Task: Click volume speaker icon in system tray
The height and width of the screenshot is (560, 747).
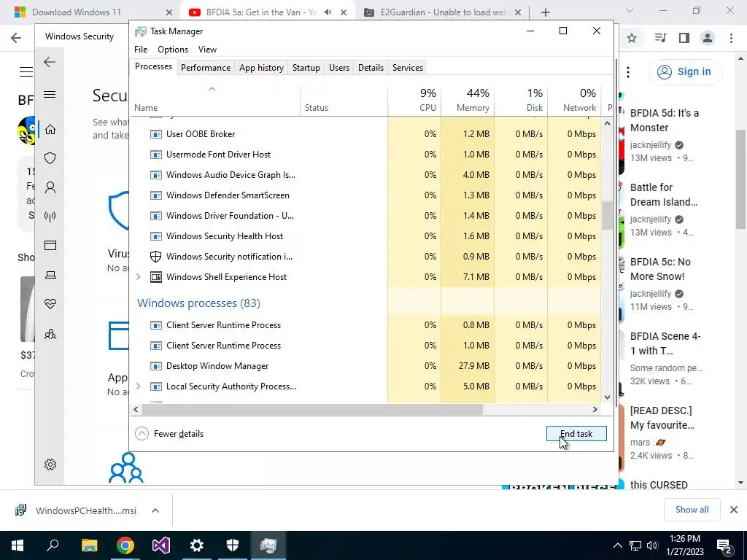Action: click(652, 545)
